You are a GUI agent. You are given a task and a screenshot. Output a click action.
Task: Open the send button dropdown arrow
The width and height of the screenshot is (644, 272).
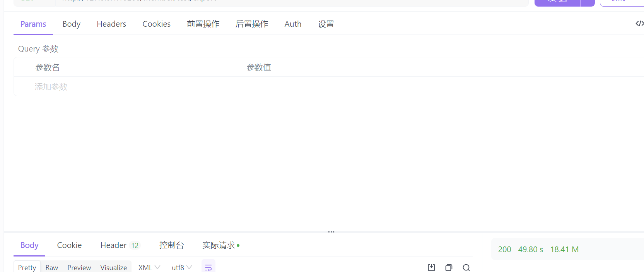[588, 2]
